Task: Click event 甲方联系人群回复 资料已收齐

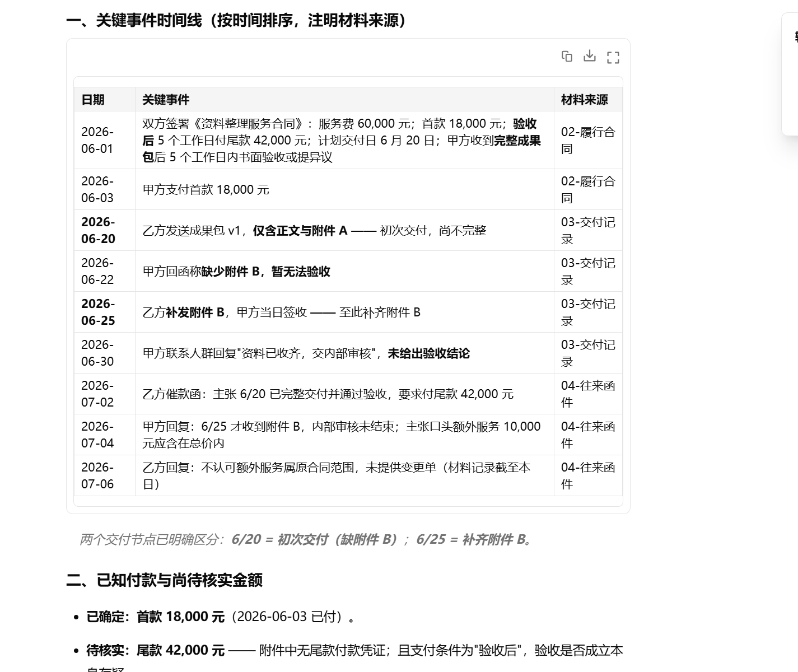Action: point(306,353)
